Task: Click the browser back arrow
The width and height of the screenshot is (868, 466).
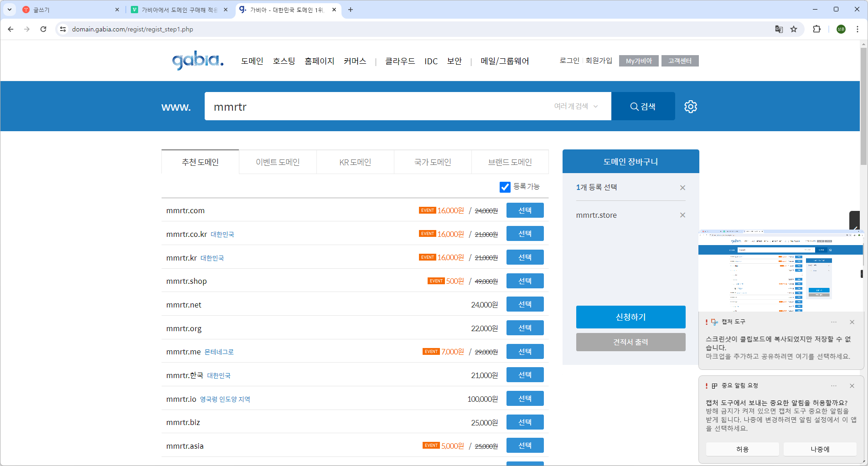Action: pos(10,29)
